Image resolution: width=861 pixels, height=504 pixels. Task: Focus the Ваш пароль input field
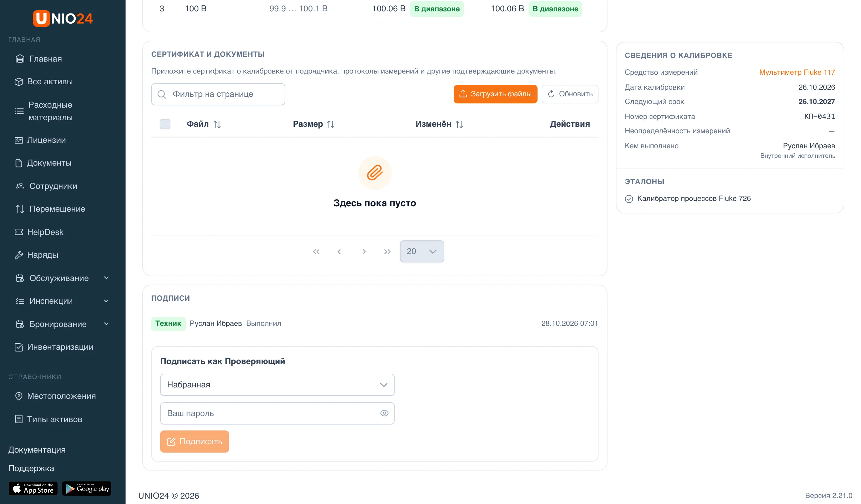[270, 413]
